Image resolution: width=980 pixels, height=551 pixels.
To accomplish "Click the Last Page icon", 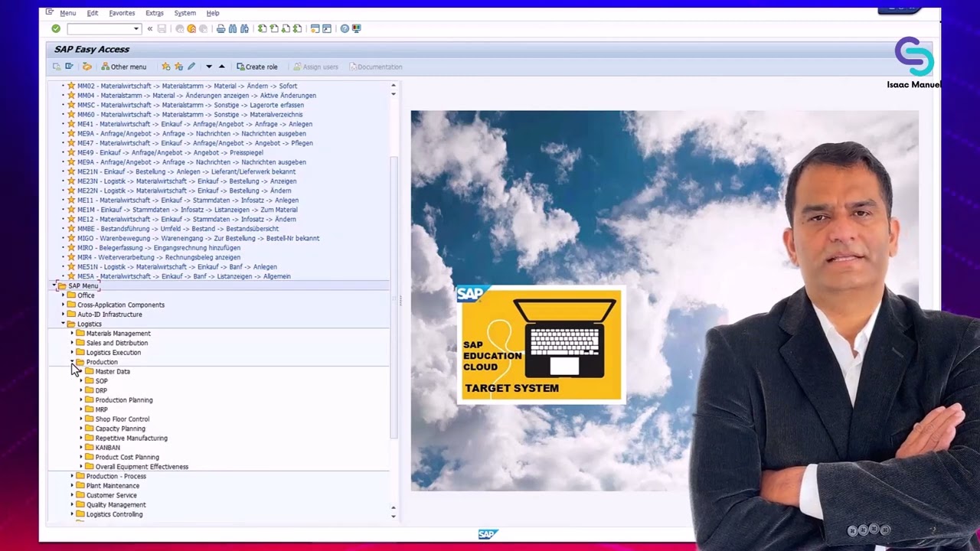I will coord(297,29).
